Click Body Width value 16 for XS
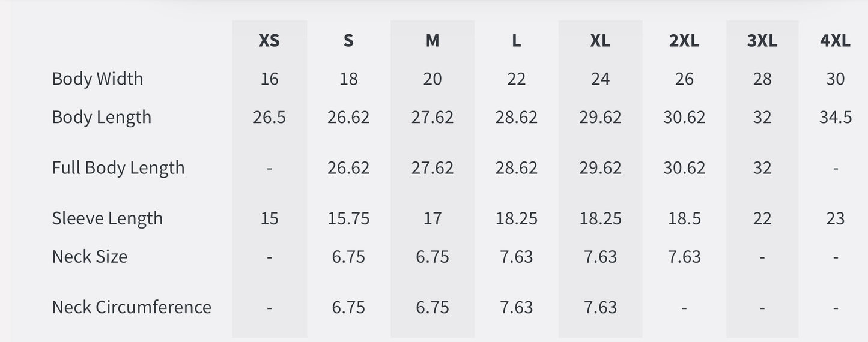Screen dimensions: 868x342 point(269,79)
